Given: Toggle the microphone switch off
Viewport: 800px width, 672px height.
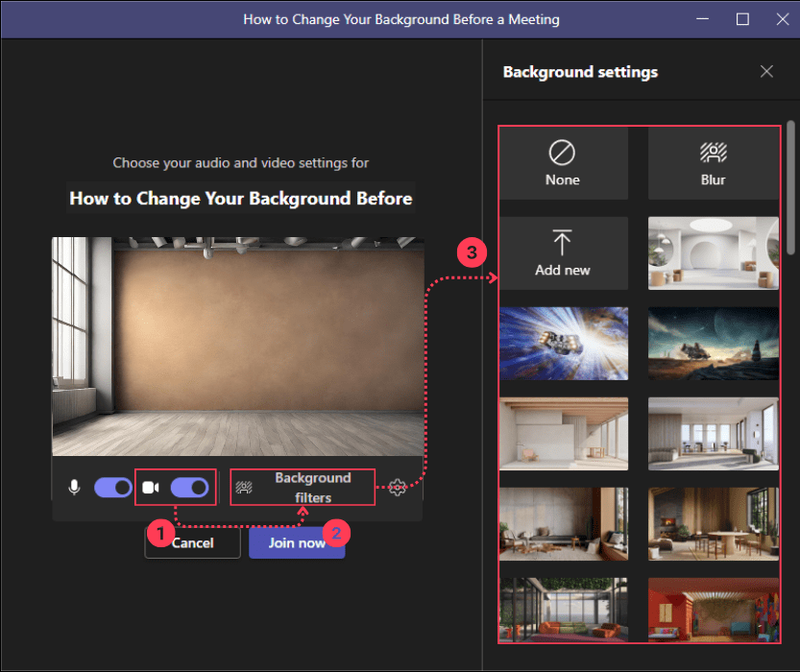Looking at the screenshot, I should [x=112, y=488].
